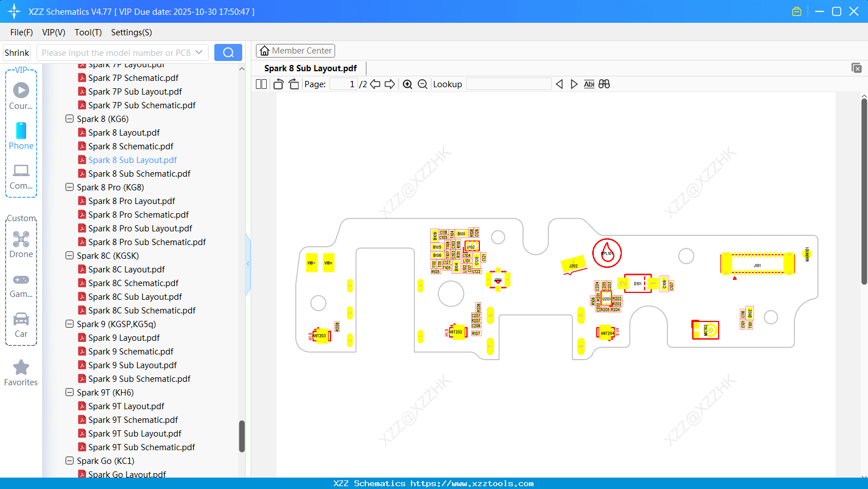Image resolution: width=868 pixels, height=489 pixels.
Task: Go to the next page arrow
Action: coord(390,84)
